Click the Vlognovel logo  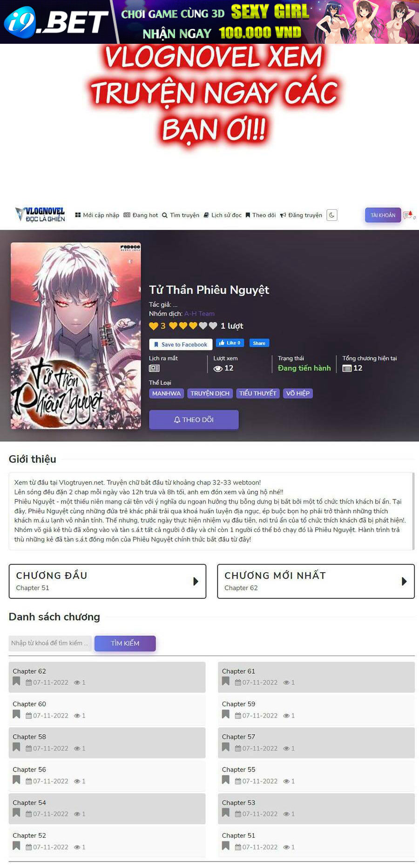tap(40, 215)
